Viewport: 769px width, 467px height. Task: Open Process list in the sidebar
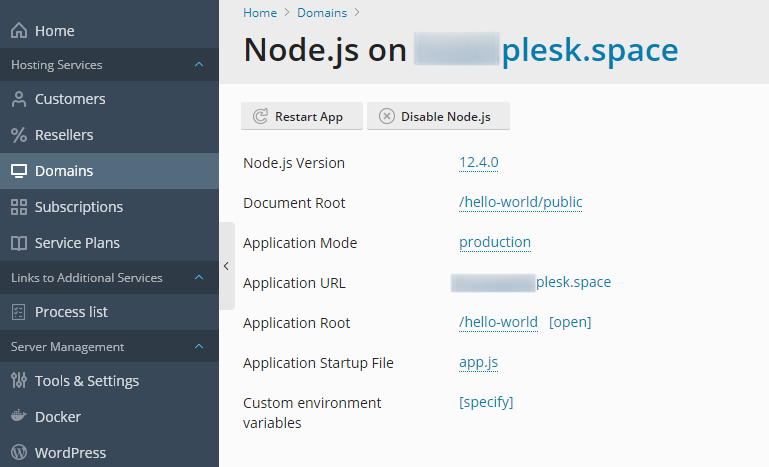109,312
